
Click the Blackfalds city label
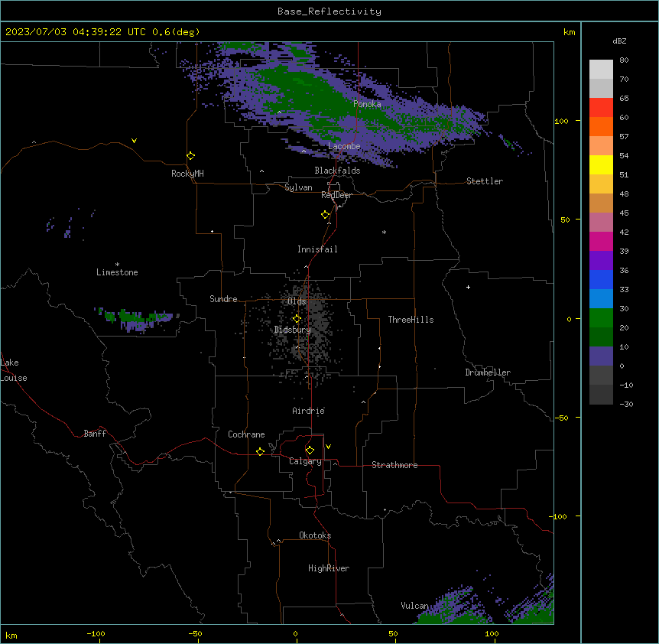coord(337,171)
